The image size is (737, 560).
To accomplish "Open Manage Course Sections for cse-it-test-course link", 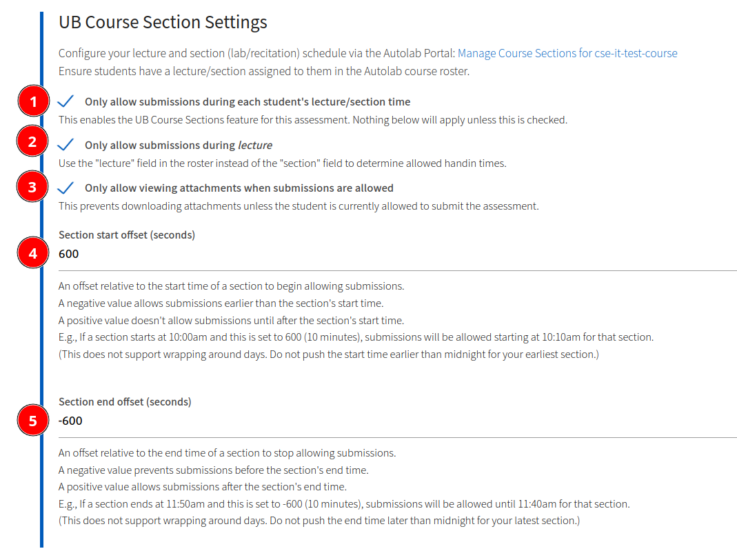I will click(567, 53).
